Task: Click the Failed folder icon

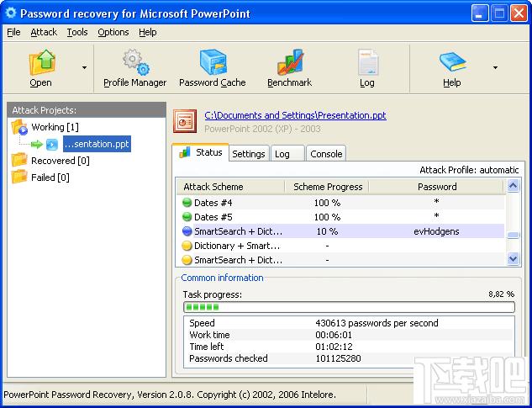Action: click(x=19, y=177)
